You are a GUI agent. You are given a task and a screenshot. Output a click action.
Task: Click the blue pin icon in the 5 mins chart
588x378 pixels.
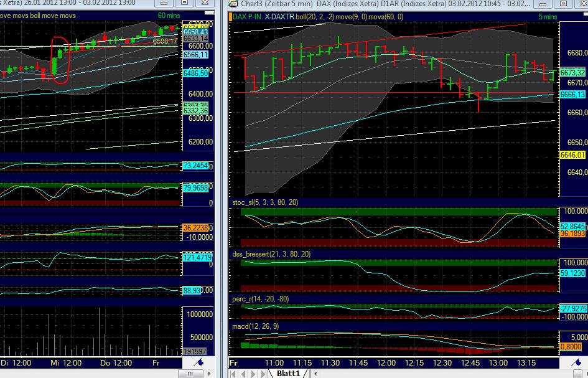pos(576,362)
